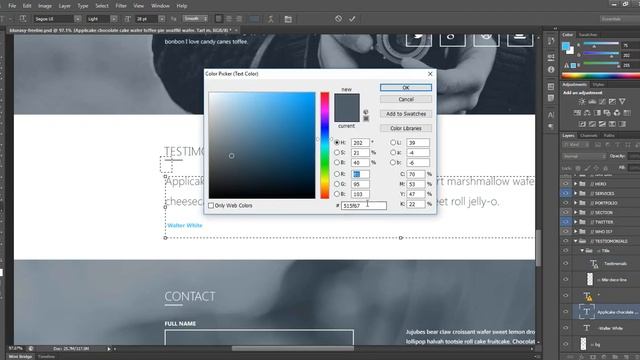Open the font style Light dropdown
The image size is (640, 360).
click(x=114, y=19)
